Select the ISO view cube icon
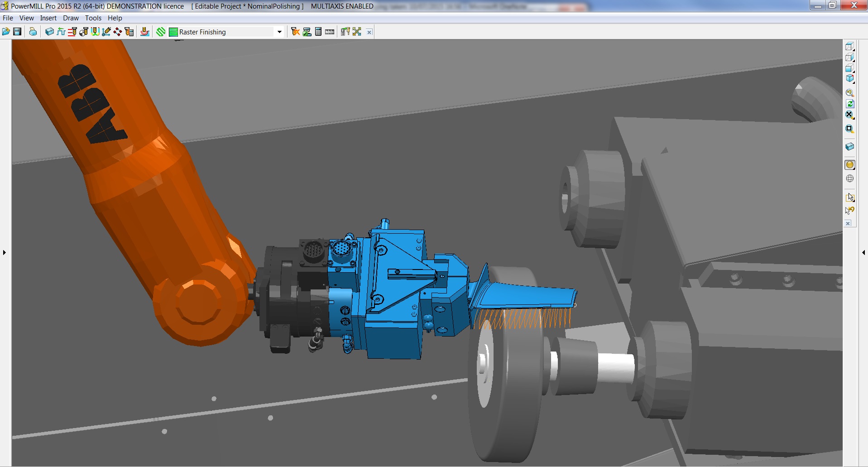The height and width of the screenshot is (467, 868). click(x=850, y=78)
